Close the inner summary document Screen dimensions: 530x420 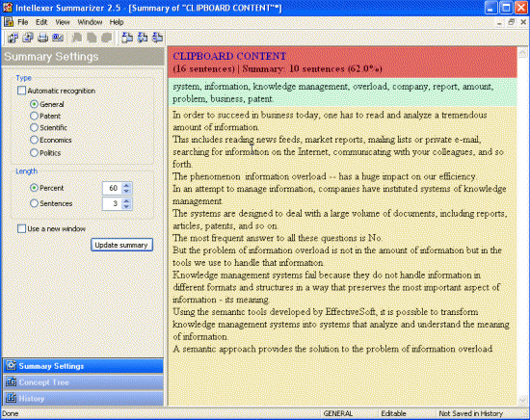[523, 22]
